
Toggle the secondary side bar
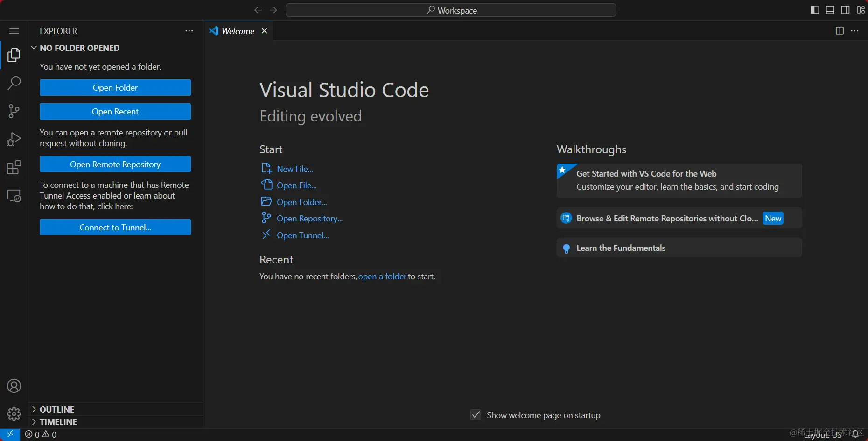[x=845, y=10]
